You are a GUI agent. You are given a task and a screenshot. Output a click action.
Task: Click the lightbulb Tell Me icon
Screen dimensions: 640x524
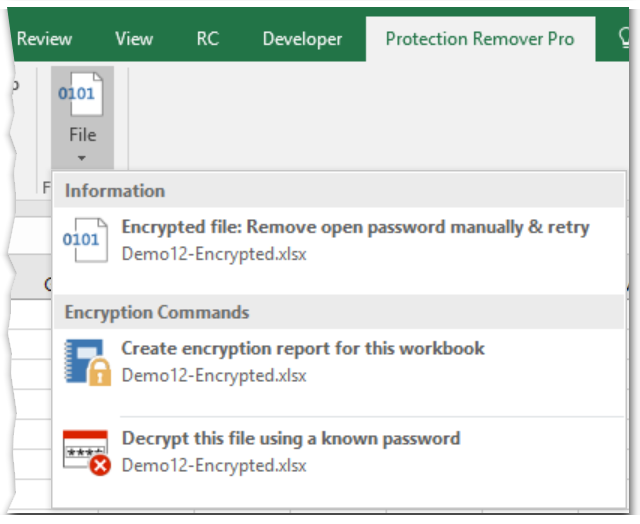pyautogui.click(x=624, y=39)
